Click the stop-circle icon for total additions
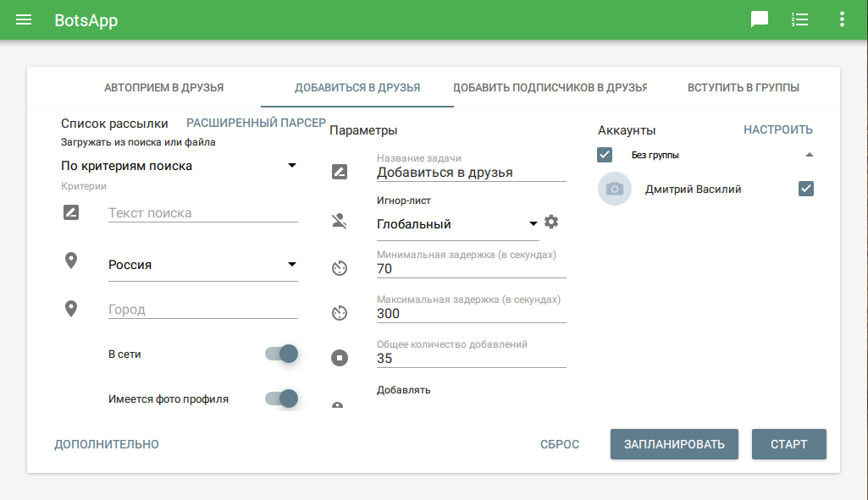 click(340, 358)
